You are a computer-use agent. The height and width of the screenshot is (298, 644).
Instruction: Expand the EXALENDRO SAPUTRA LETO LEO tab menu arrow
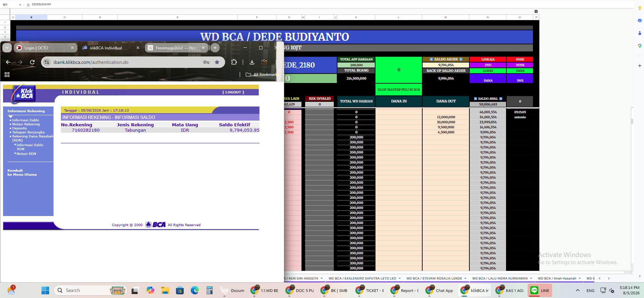point(400,279)
